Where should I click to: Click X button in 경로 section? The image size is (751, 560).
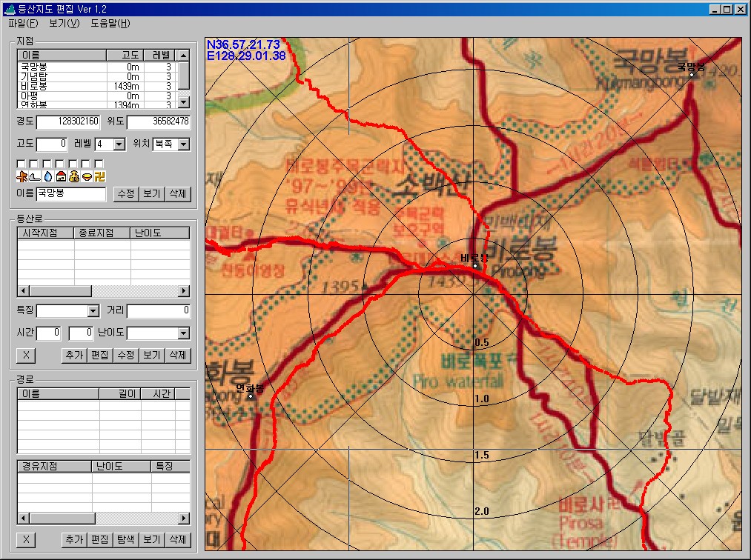coord(26,539)
